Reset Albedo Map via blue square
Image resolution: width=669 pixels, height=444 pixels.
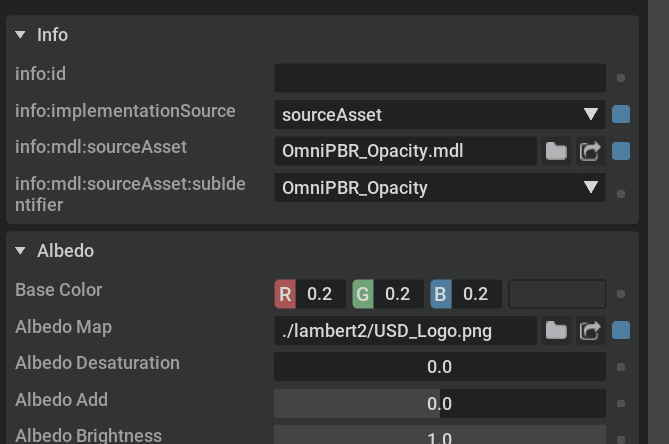(x=621, y=331)
